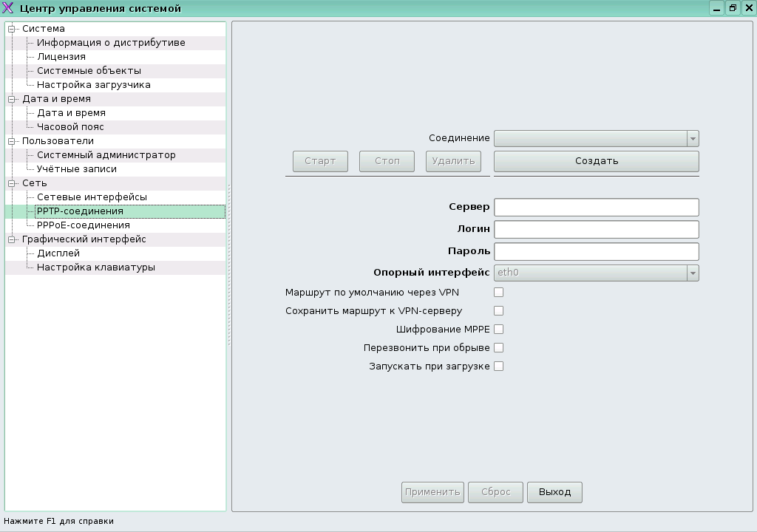Enable the 'Шифрование MPPE' checkbox
This screenshot has height=532, width=757.
click(498, 330)
